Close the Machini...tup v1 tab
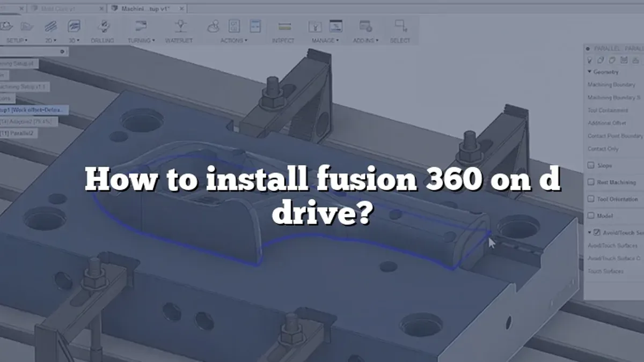Image resolution: width=644 pixels, height=362 pixels. click(182, 9)
